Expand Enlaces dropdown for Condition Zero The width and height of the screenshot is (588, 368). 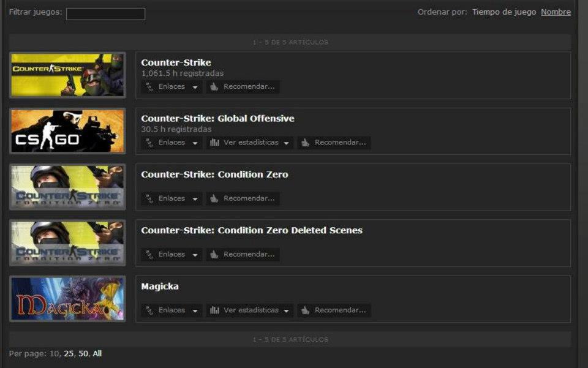(x=171, y=198)
